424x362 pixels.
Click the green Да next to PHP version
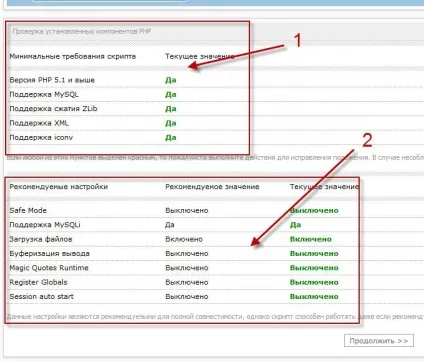pos(171,80)
